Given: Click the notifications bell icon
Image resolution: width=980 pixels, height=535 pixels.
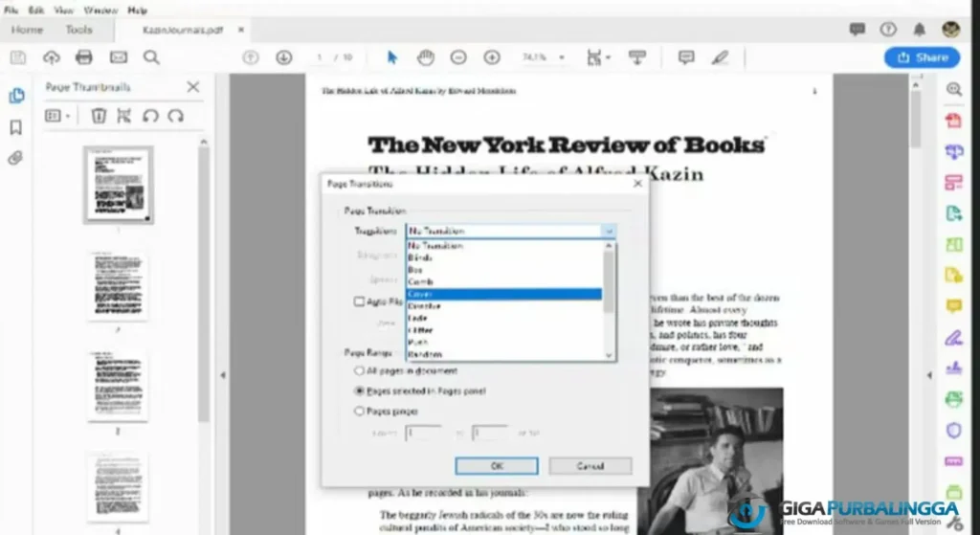Looking at the screenshot, I should pyautogui.click(x=920, y=30).
